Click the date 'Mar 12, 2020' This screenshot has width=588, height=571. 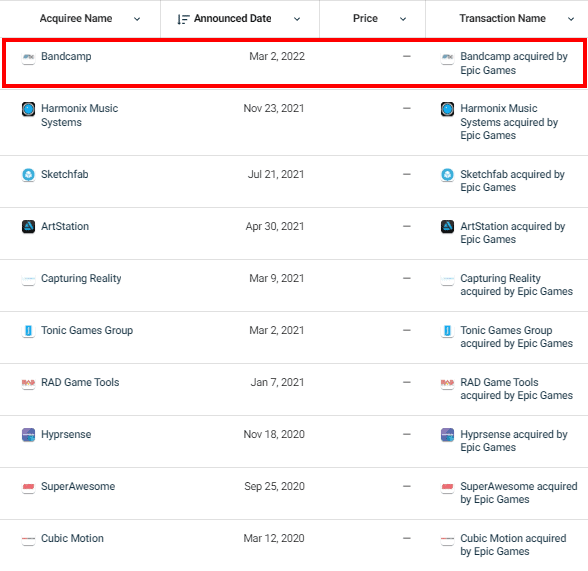click(274, 538)
